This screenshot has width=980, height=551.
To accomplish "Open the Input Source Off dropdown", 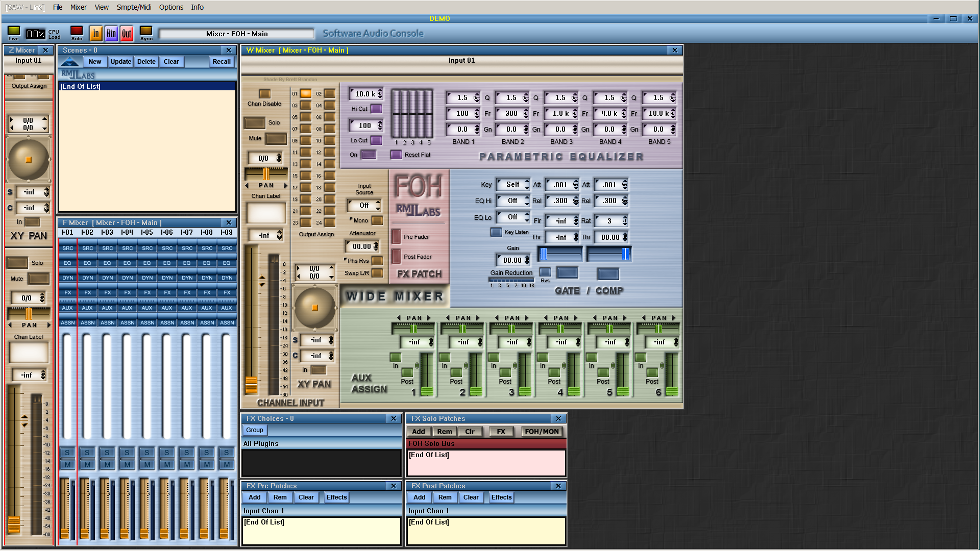I will tap(364, 205).
